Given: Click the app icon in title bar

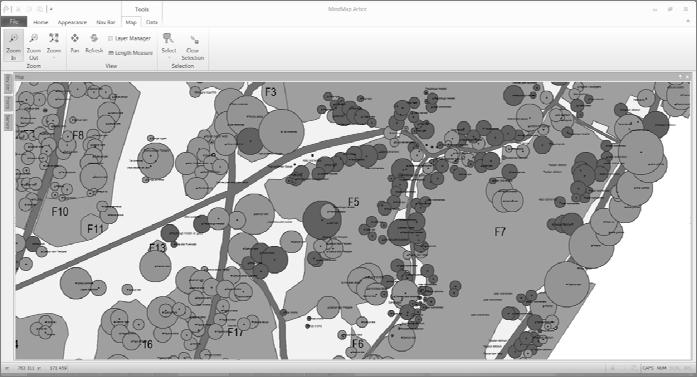Looking at the screenshot, I should click(6, 9).
